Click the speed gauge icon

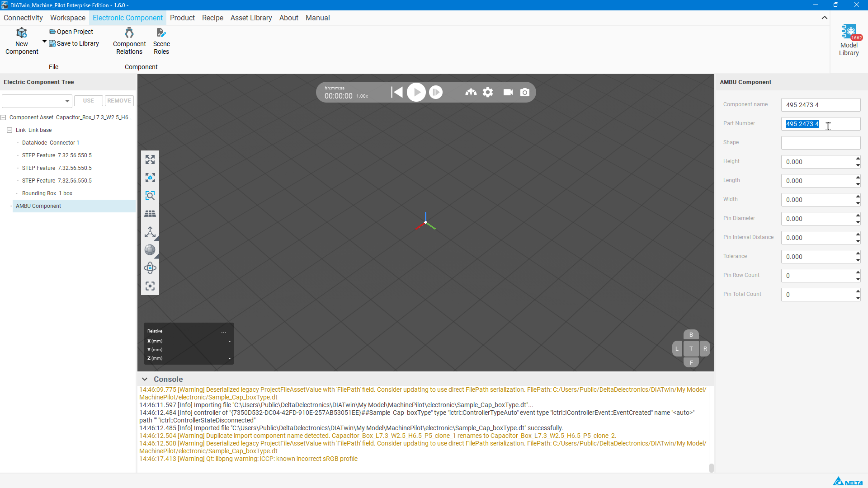[x=471, y=92]
